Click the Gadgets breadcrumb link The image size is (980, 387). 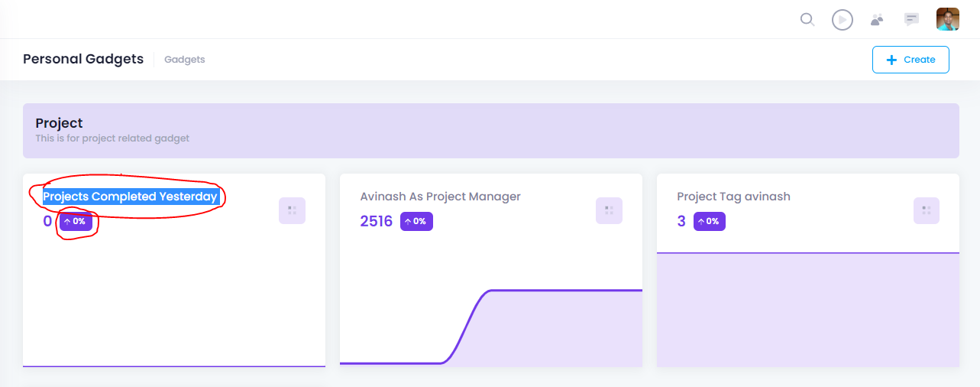click(185, 60)
